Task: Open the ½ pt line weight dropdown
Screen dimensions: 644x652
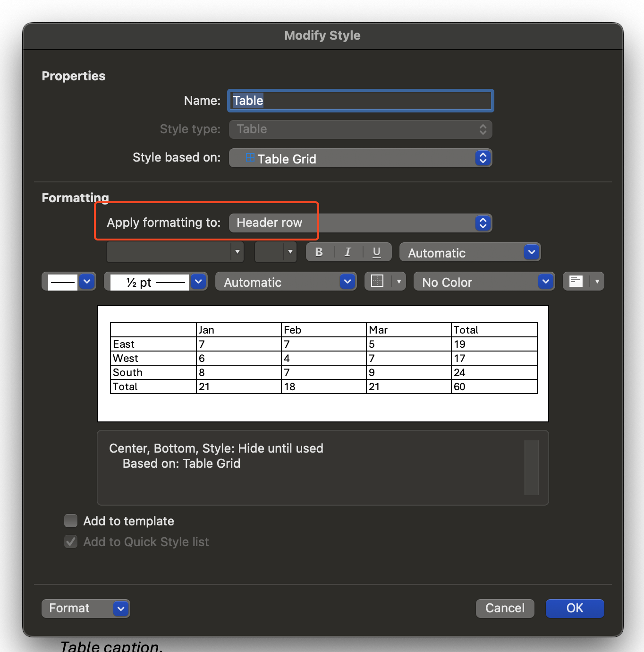Action: tap(155, 282)
